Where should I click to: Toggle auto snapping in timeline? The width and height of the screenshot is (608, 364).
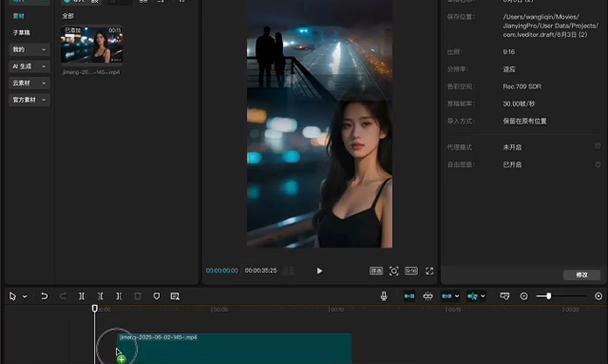point(428,296)
